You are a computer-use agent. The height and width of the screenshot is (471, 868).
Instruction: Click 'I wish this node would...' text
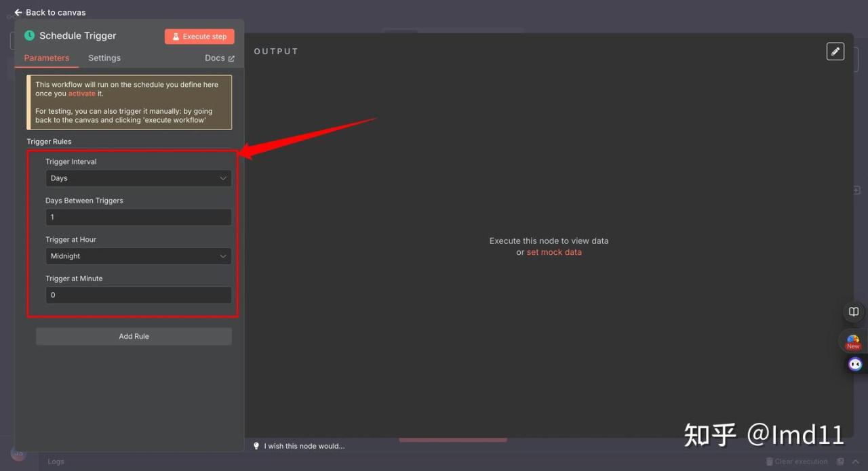point(304,446)
